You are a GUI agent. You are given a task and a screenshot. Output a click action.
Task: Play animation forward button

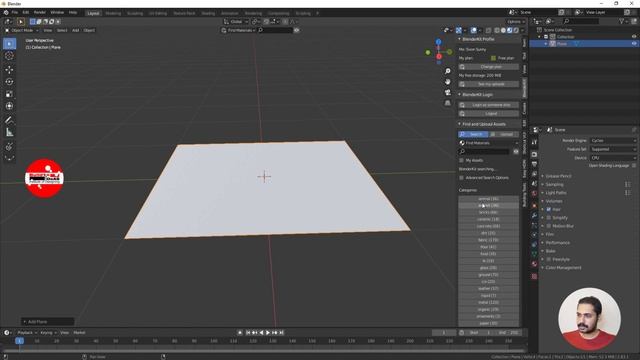coord(268,333)
